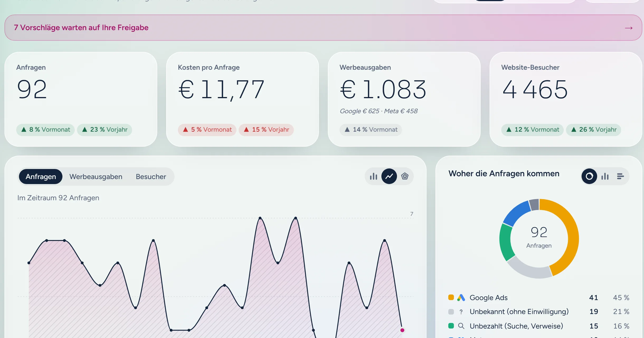Click 'Unbekannt (ohne Einwilligung)' legend label
Screen dimensions: 644x338
519,312
